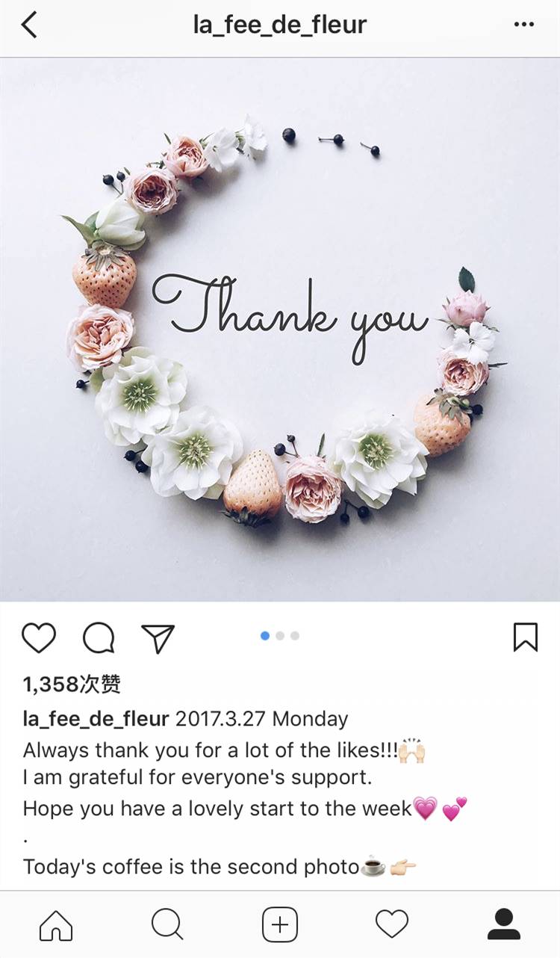Image resolution: width=560 pixels, height=958 pixels.
Task: Save the post with the bookmark icon
Action: point(526,637)
